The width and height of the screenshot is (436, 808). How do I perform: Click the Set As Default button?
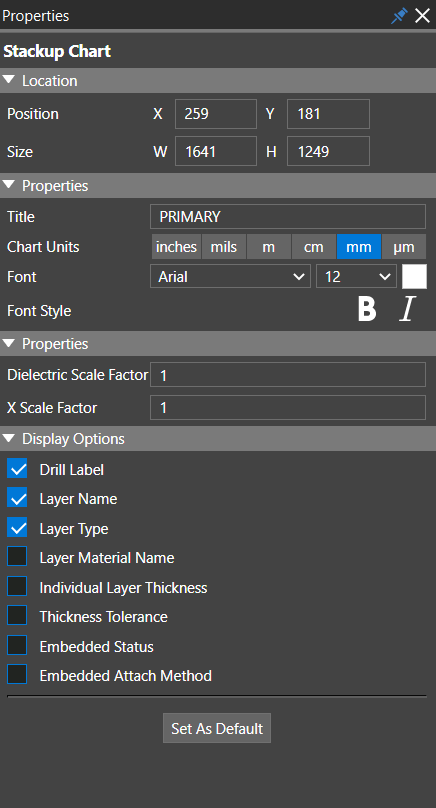(x=217, y=728)
